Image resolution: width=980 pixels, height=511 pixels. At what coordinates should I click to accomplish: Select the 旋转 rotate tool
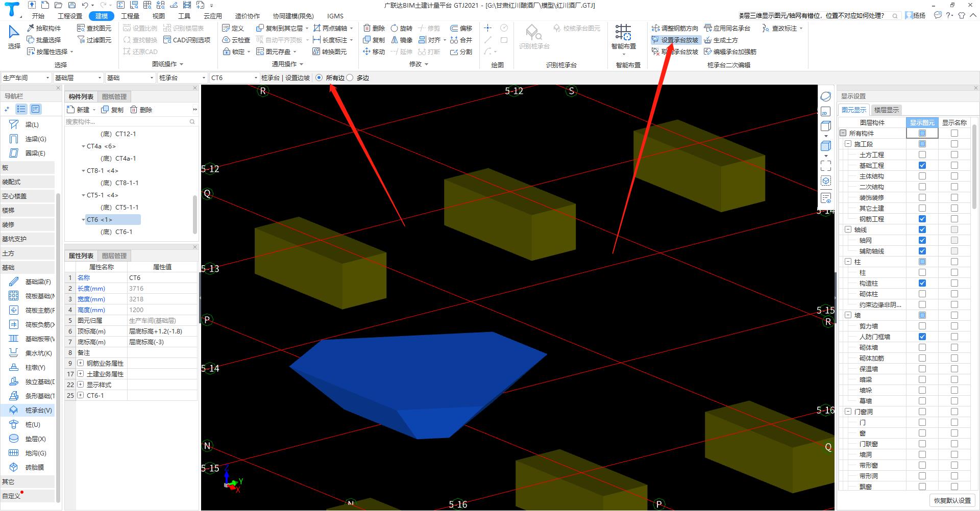401,28
